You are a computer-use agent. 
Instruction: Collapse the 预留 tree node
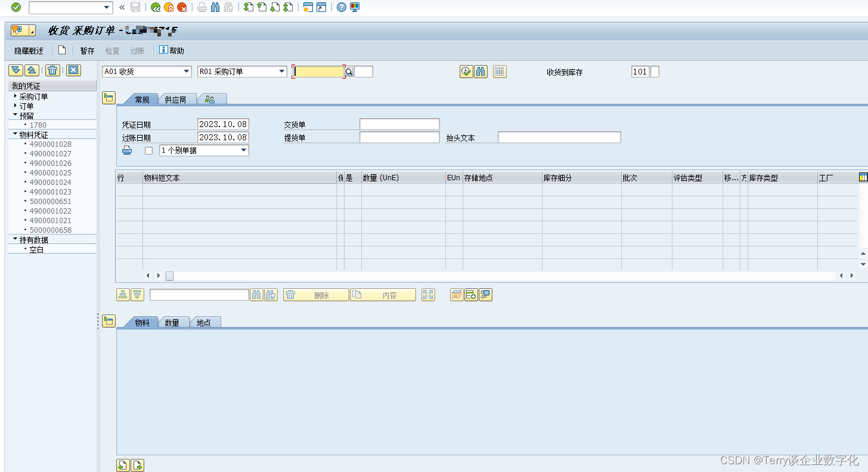[x=13, y=115]
